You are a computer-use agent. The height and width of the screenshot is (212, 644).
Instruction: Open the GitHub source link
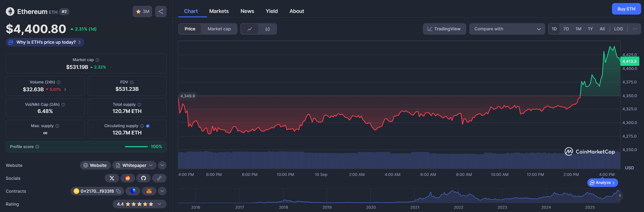143,178
